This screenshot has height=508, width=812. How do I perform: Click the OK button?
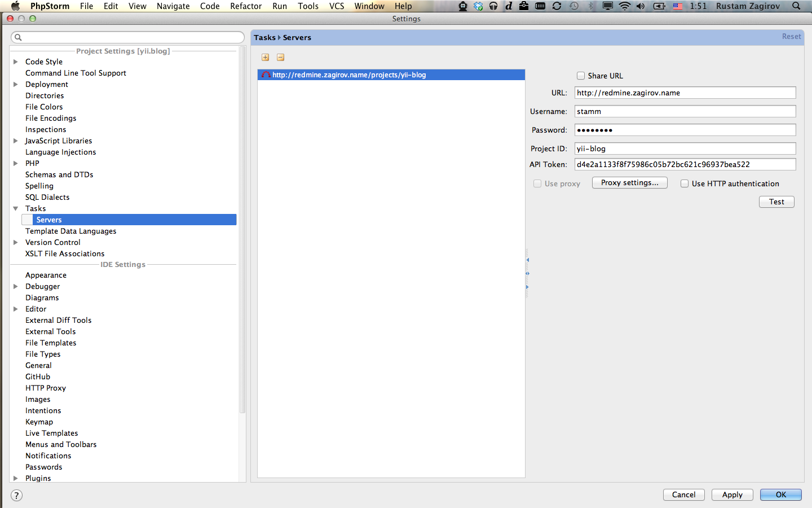(x=781, y=494)
